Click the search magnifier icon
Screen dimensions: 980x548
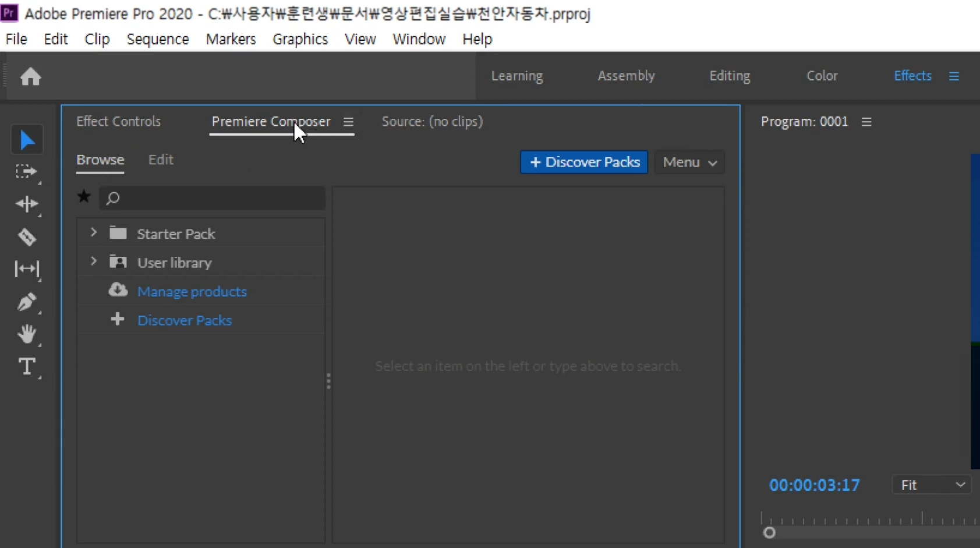click(113, 198)
